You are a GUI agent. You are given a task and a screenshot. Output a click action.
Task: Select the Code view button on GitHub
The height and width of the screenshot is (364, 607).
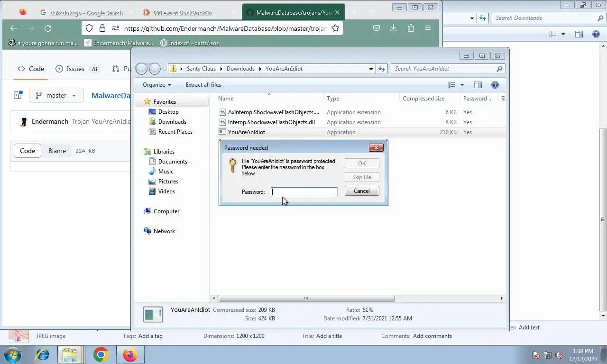click(28, 151)
